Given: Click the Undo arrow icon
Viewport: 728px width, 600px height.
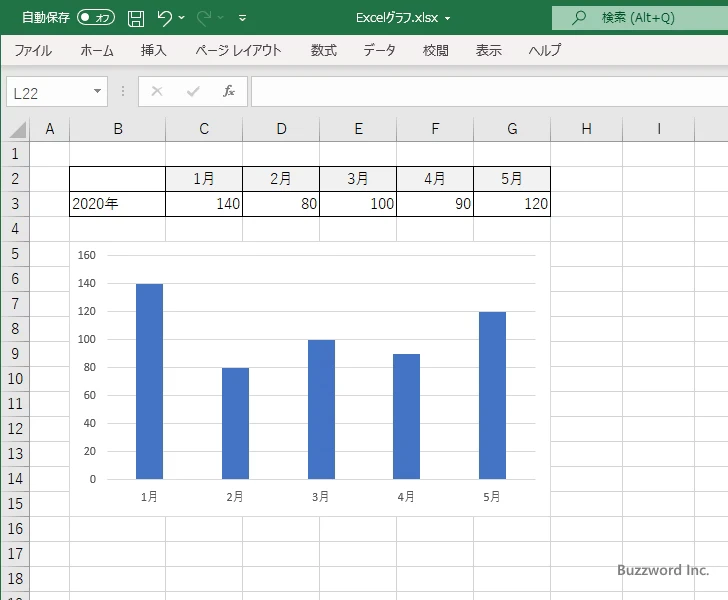Looking at the screenshot, I should (x=164, y=18).
